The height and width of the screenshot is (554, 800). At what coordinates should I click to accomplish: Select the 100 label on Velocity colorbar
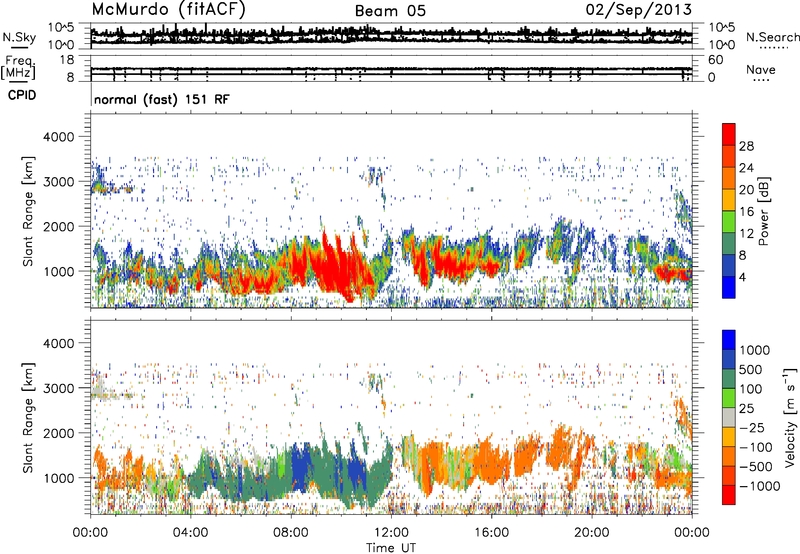coord(751,389)
